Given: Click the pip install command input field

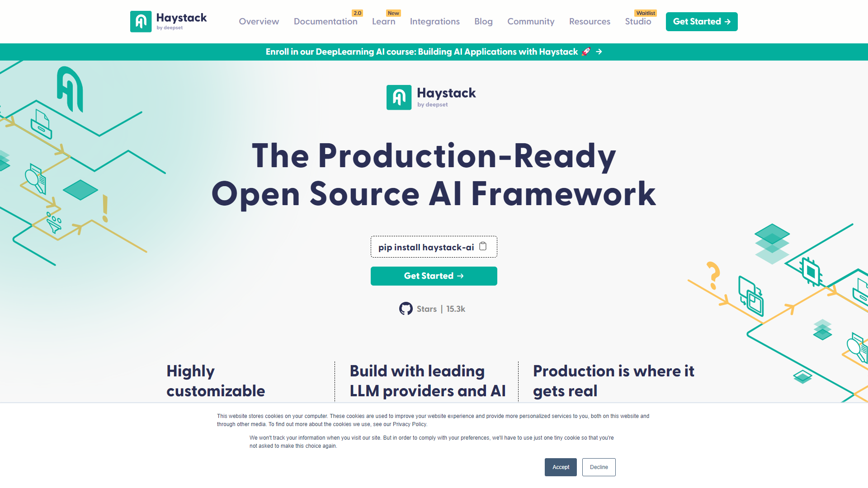Looking at the screenshot, I should click(434, 247).
